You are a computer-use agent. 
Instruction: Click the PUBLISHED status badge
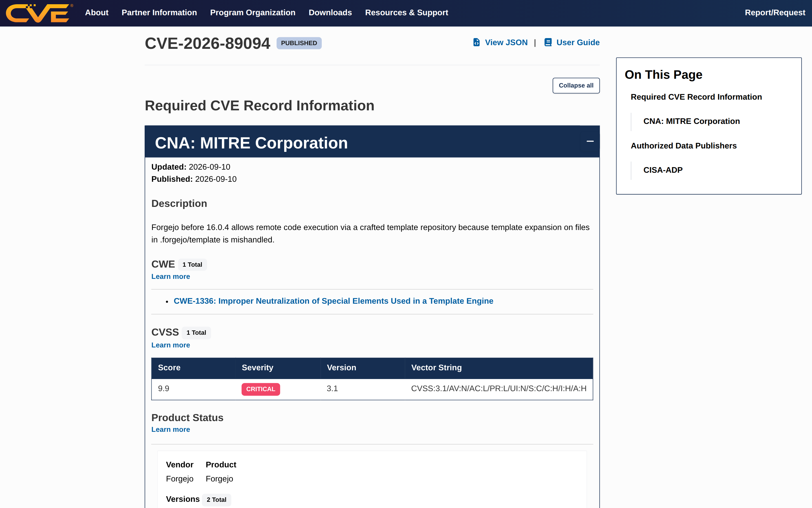click(299, 43)
